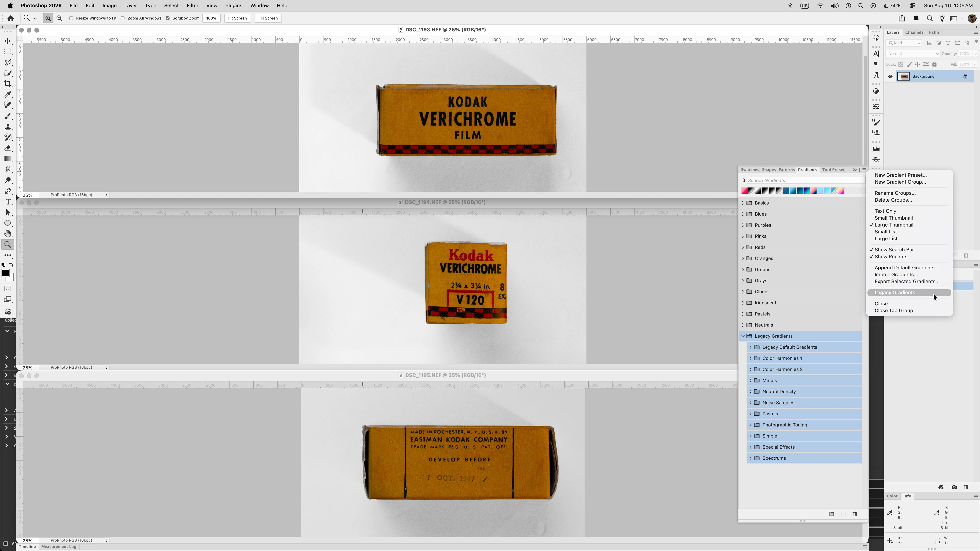Open Photoshop notifications bell

[916, 18]
